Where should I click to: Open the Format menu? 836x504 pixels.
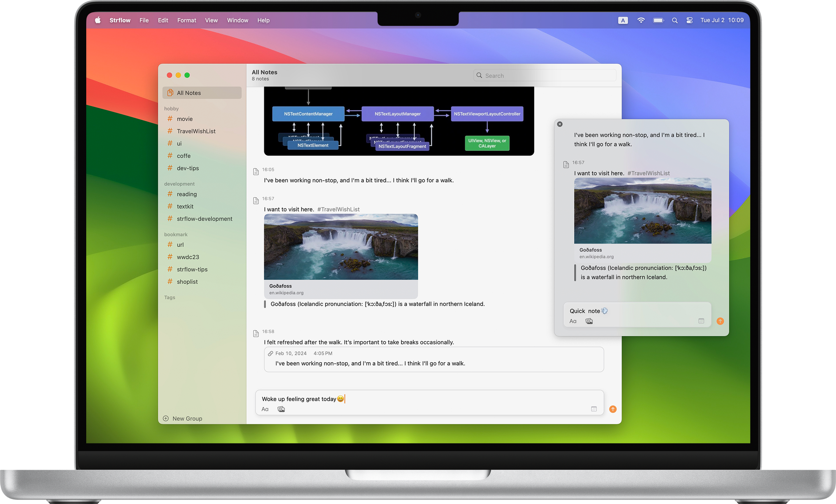(187, 20)
